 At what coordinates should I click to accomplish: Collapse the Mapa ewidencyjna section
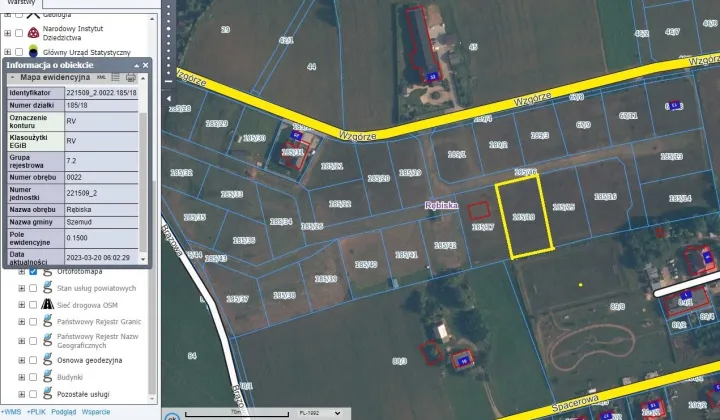12,78
